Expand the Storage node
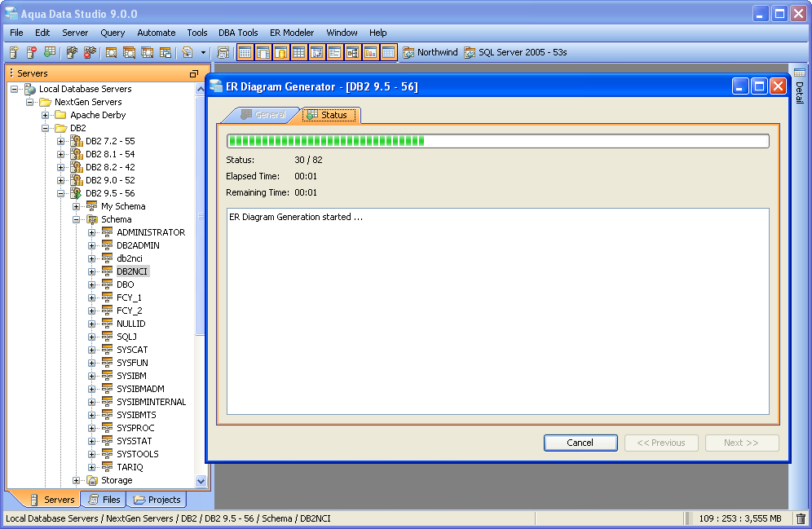This screenshot has width=812, height=529. (x=77, y=480)
